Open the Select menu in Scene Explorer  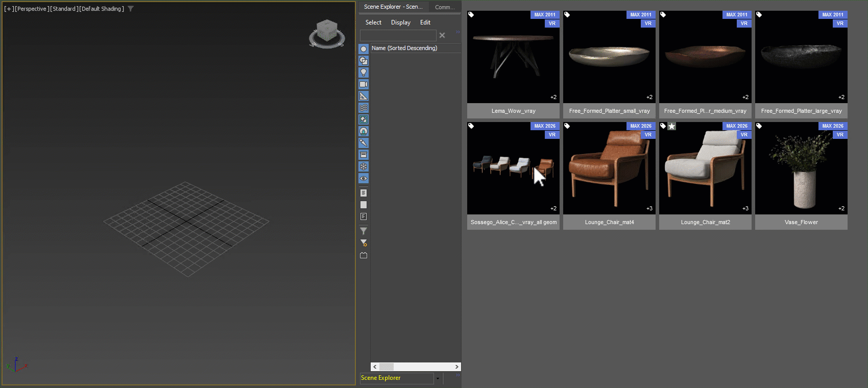pos(373,22)
